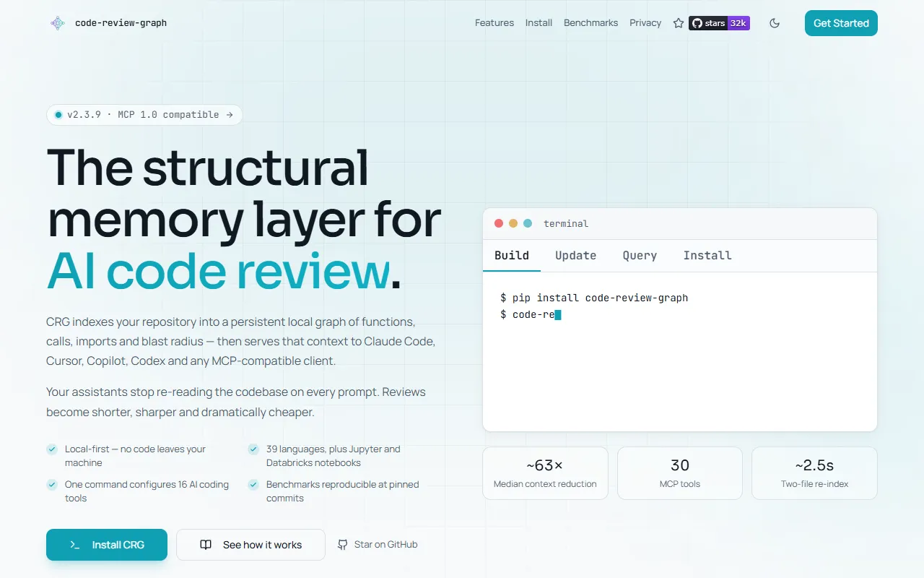Click the 30 MCP tools stat card
This screenshot has height=578, width=924.
coord(680,473)
